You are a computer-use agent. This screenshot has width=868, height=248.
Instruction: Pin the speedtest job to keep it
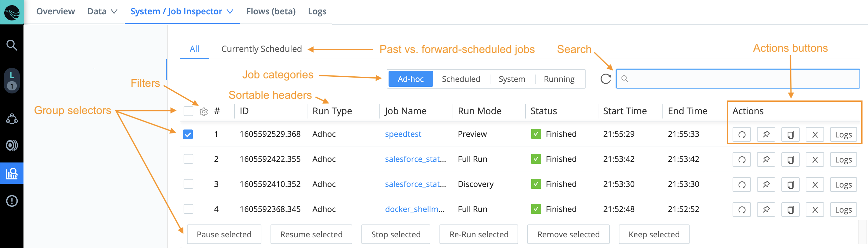coord(766,135)
